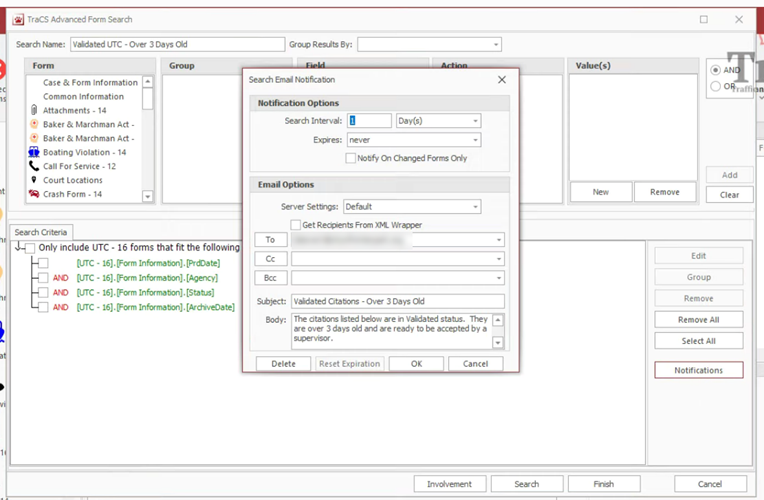Select the AND radio button
The width and height of the screenshot is (764, 500).
pyautogui.click(x=715, y=70)
